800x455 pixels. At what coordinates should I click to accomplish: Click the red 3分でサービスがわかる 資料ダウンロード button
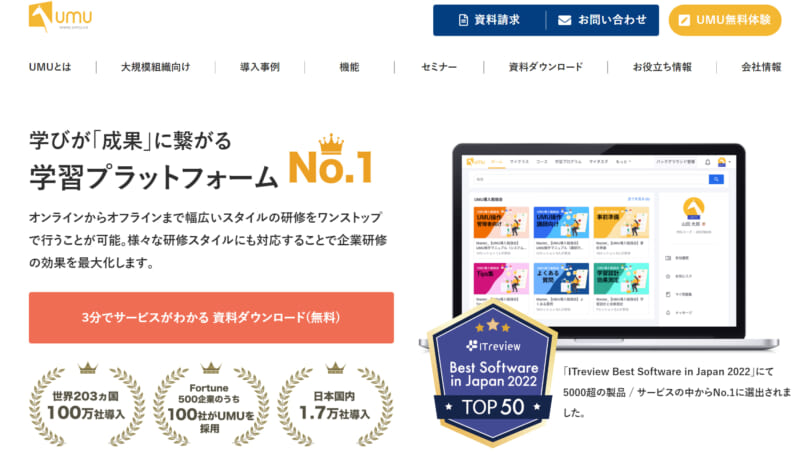click(x=211, y=317)
